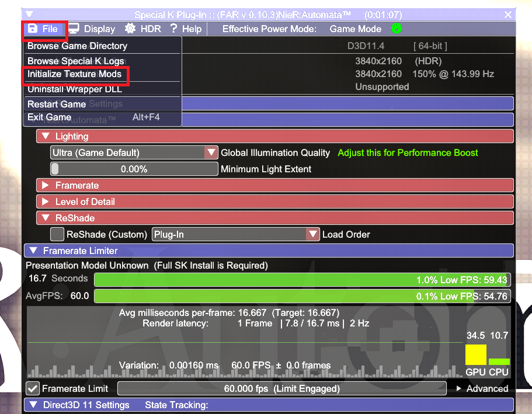Click the Variation 0.00160 ms readout

click(x=169, y=366)
